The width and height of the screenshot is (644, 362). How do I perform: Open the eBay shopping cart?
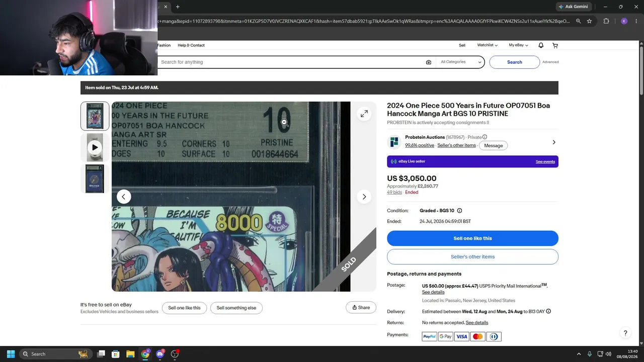click(x=555, y=45)
